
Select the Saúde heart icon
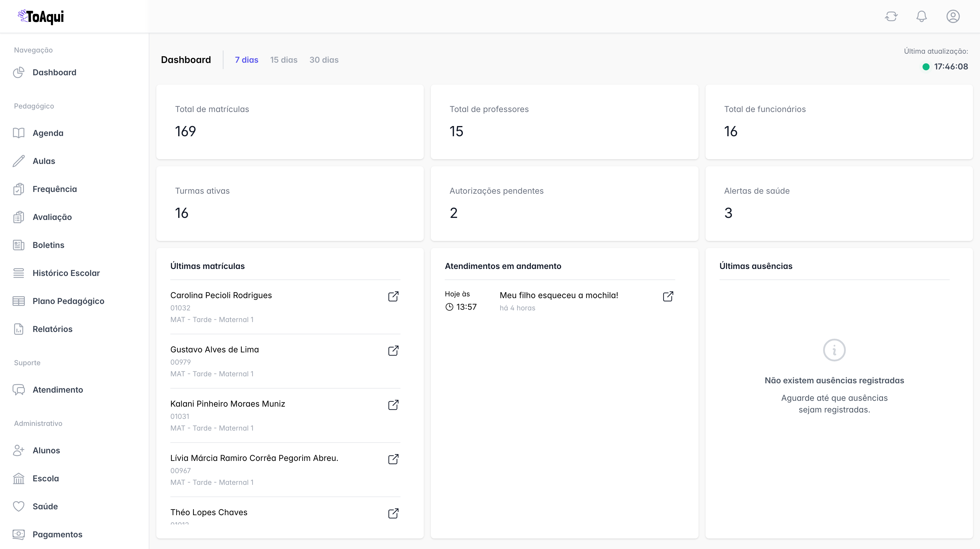[19, 506]
